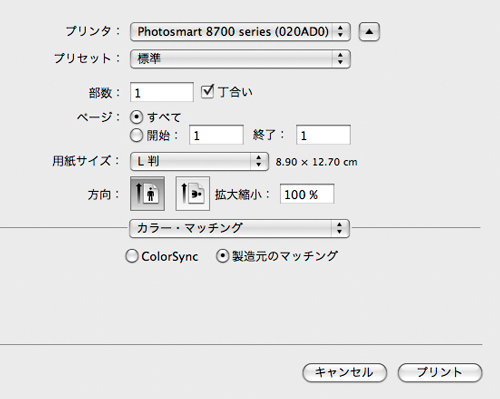Open the カラー・マッチング panel dropdown
Image resolution: width=500 pixels, height=399 pixels.
(239, 228)
